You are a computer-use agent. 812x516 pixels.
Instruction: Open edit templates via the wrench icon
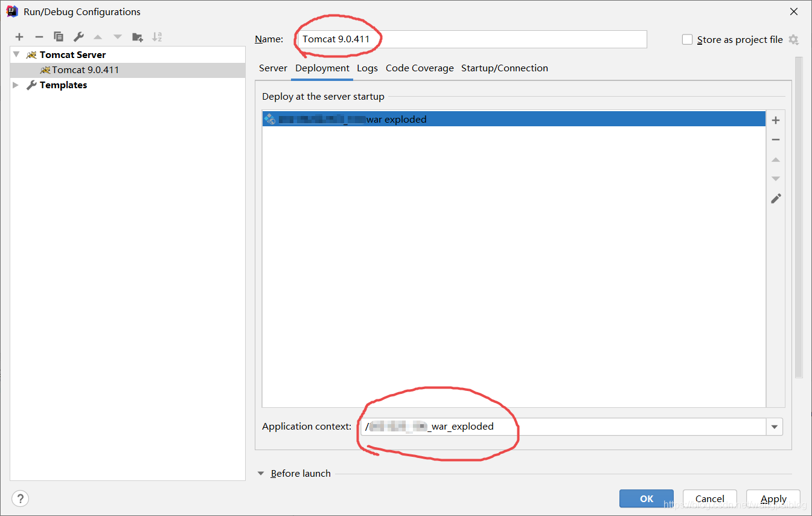tap(78, 37)
